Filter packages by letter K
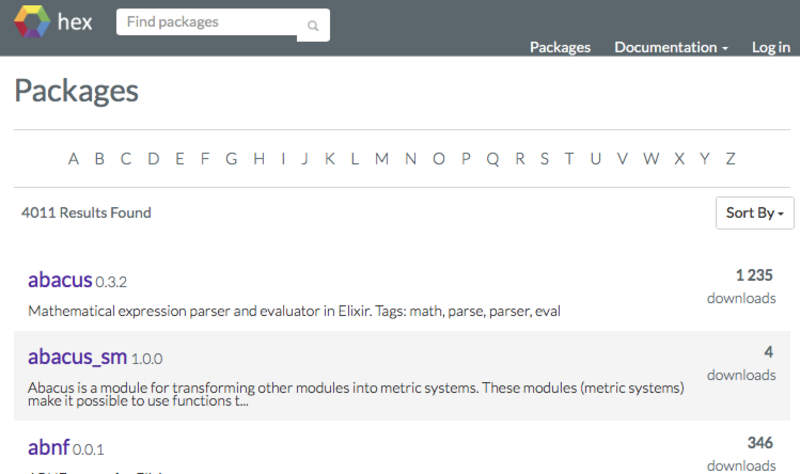This screenshot has height=474, width=800. [329, 158]
